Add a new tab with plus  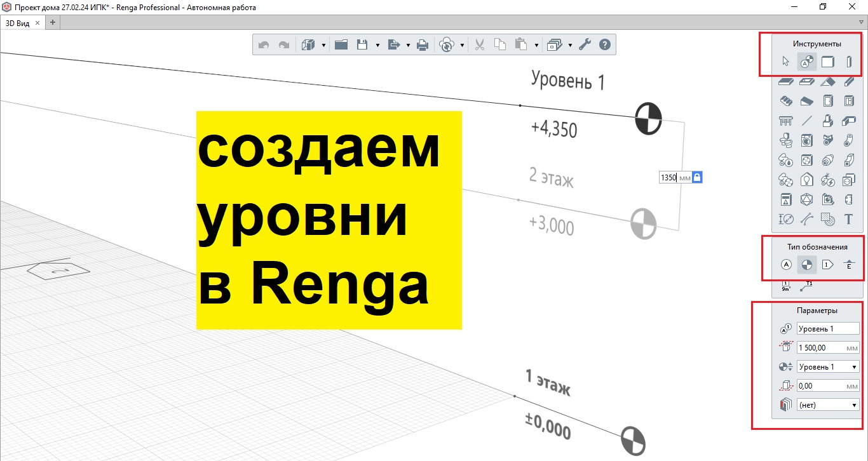(53, 22)
